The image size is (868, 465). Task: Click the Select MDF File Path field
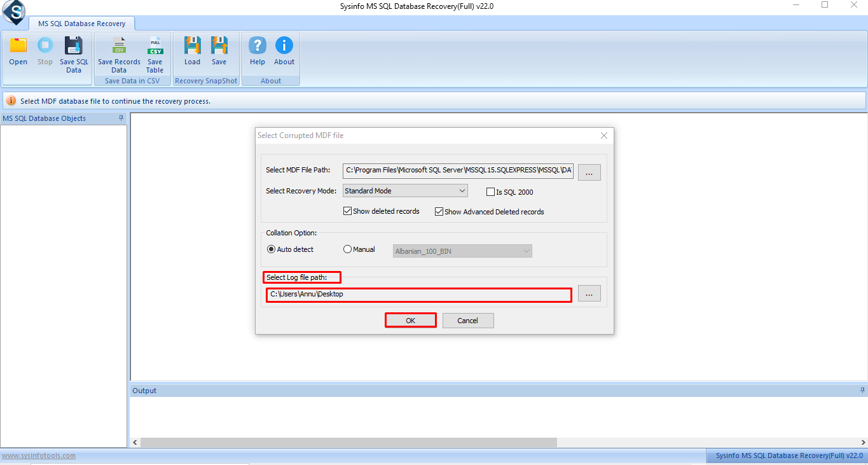tap(458, 170)
